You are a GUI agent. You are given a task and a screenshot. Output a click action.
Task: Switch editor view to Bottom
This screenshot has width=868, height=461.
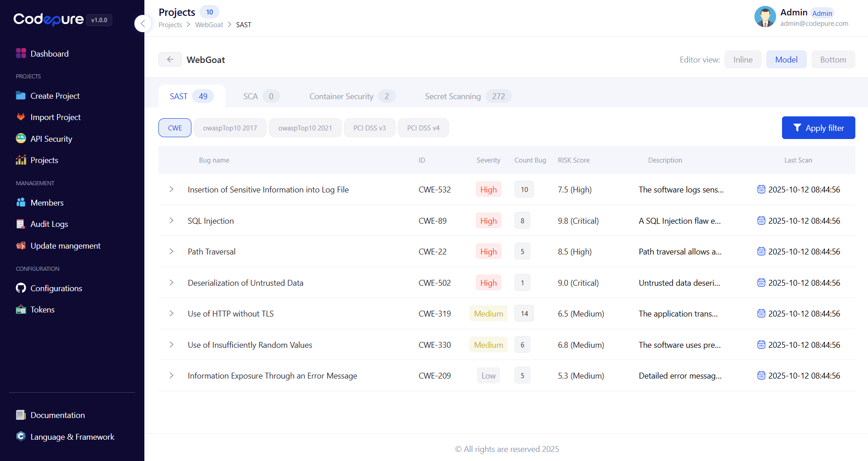tap(833, 59)
